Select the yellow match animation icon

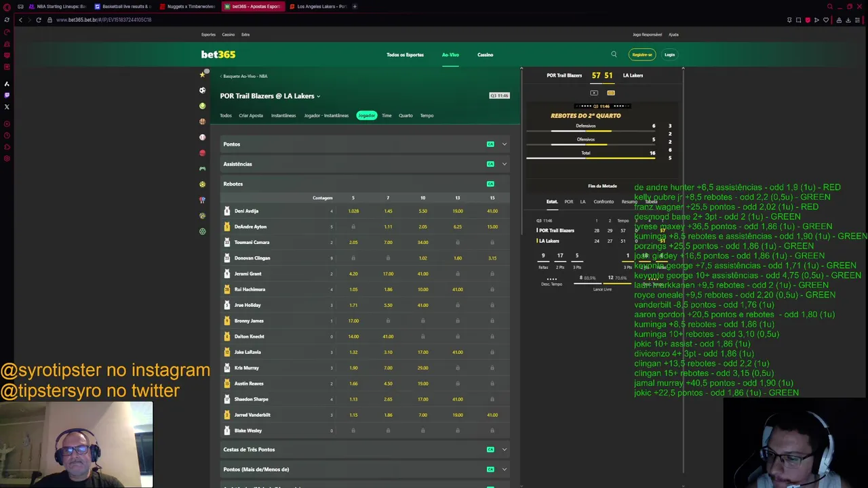coord(611,93)
